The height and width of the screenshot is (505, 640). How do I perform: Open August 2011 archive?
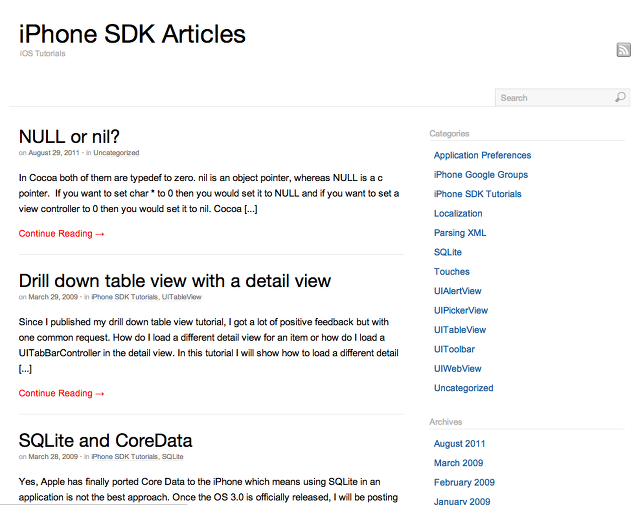[460, 444]
